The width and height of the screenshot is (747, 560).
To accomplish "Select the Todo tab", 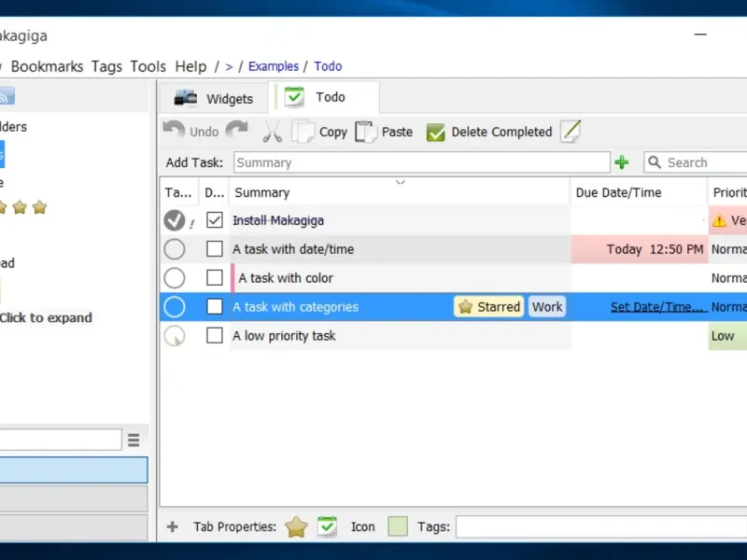I will pos(325,97).
